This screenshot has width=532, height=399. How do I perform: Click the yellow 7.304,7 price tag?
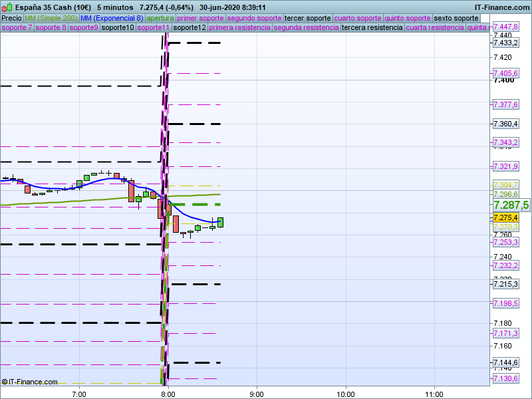tap(505, 185)
